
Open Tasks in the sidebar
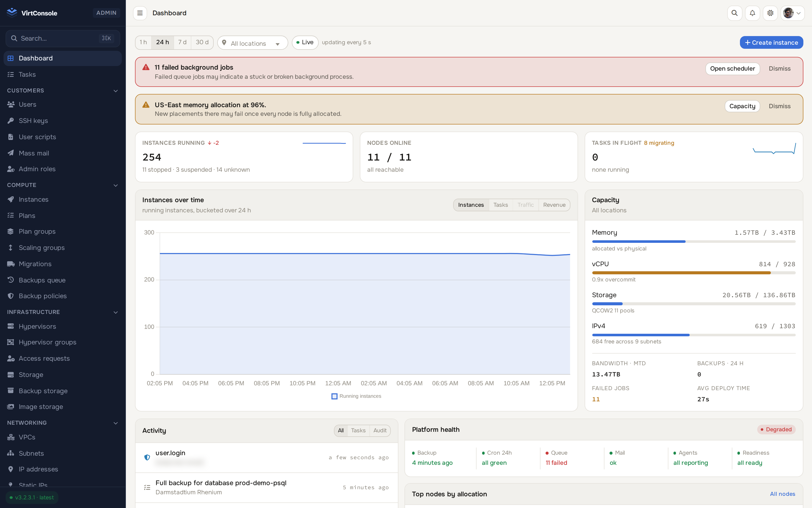(x=62, y=74)
